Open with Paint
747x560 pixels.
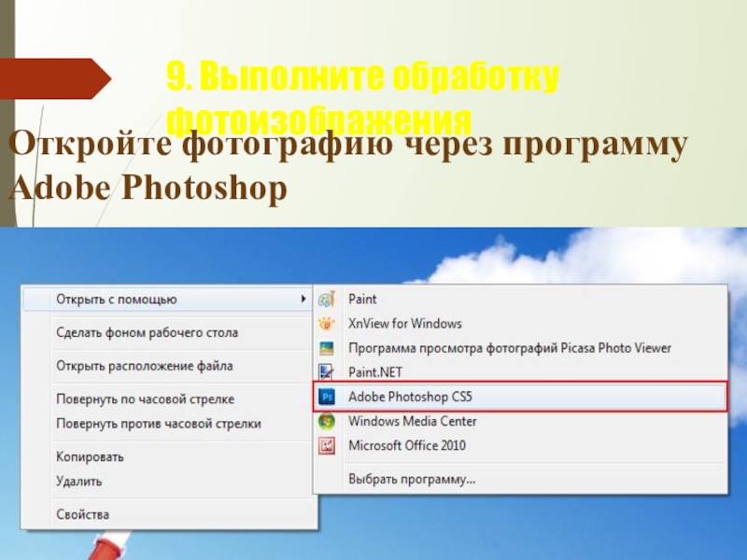pos(520,299)
